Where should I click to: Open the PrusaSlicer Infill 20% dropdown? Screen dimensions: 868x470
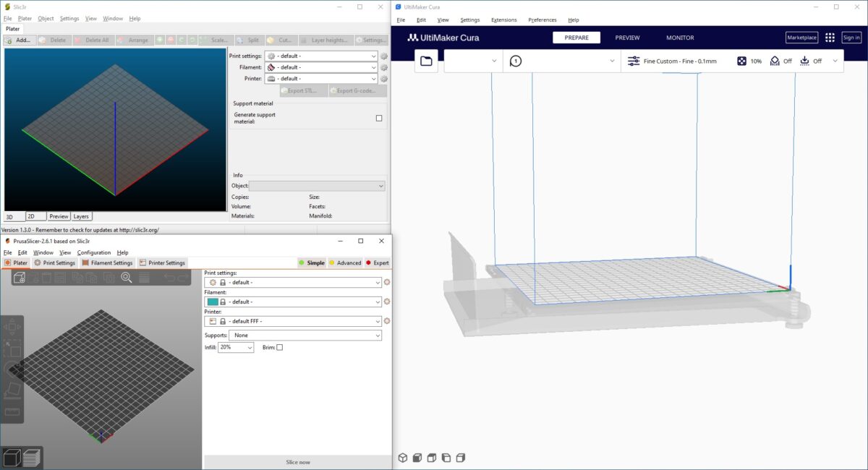(236, 348)
